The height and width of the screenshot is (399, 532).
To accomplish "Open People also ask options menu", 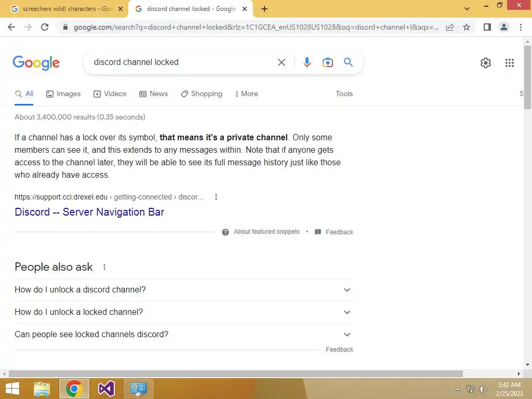I will click(104, 268).
